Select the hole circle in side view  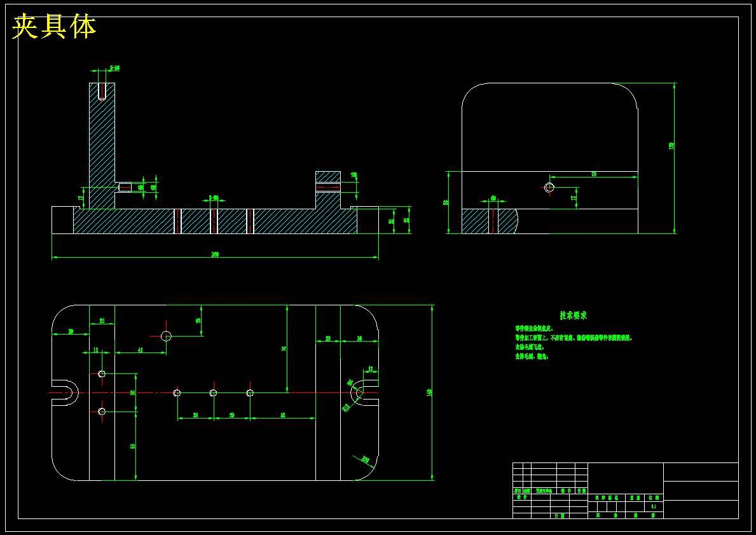click(549, 187)
